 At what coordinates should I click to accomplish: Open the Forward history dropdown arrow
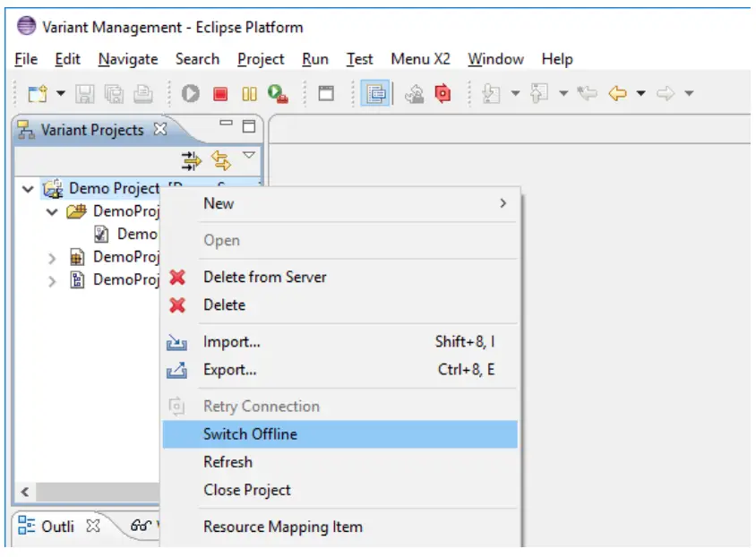689,93
